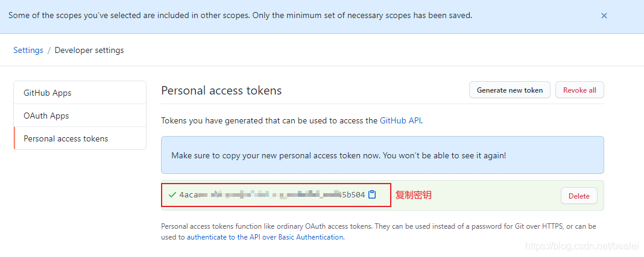Click the Personal access tokens page heading
The height and width of the screenshot is (257, 644).
[x=221, y=91]
